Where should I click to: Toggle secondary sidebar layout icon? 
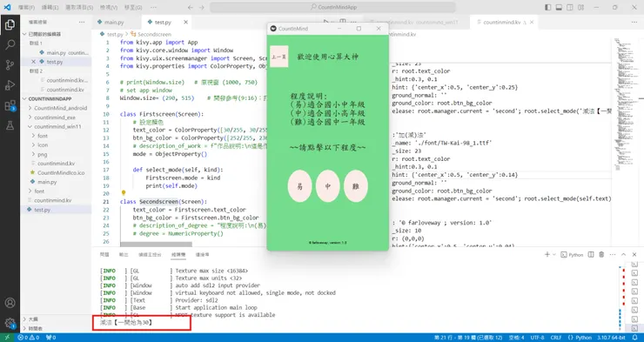570,7
